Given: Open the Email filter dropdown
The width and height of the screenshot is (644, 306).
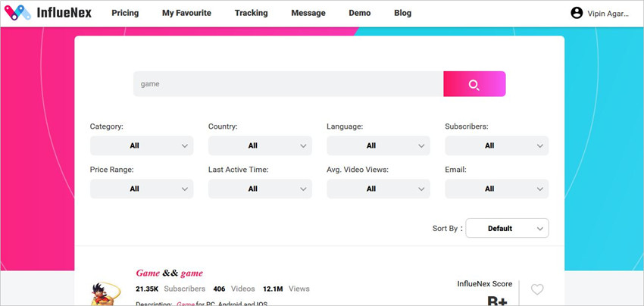Looking at the screenshot, I should pos(496,189).
